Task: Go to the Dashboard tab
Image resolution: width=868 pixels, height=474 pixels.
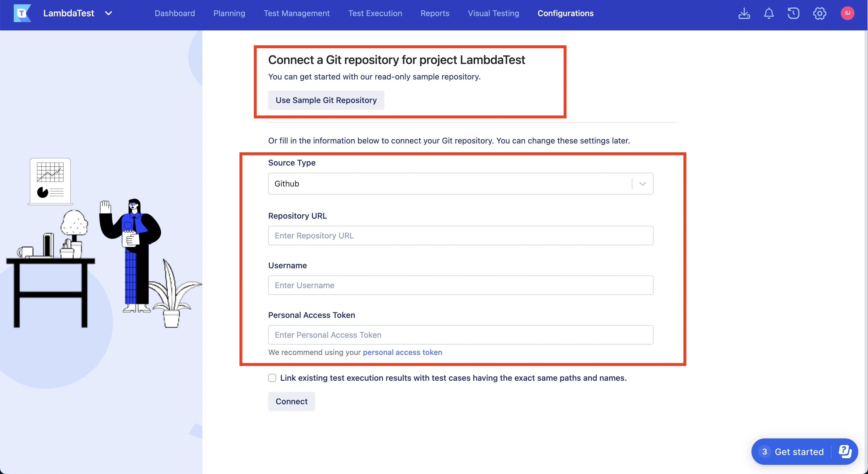Action: [175, 13]
